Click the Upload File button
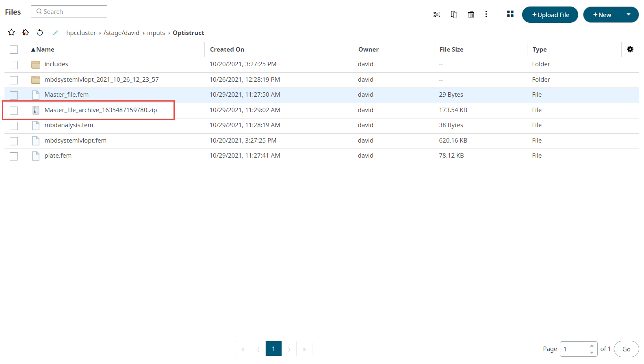This screenshot has height=364, width=644. (550, 15)
